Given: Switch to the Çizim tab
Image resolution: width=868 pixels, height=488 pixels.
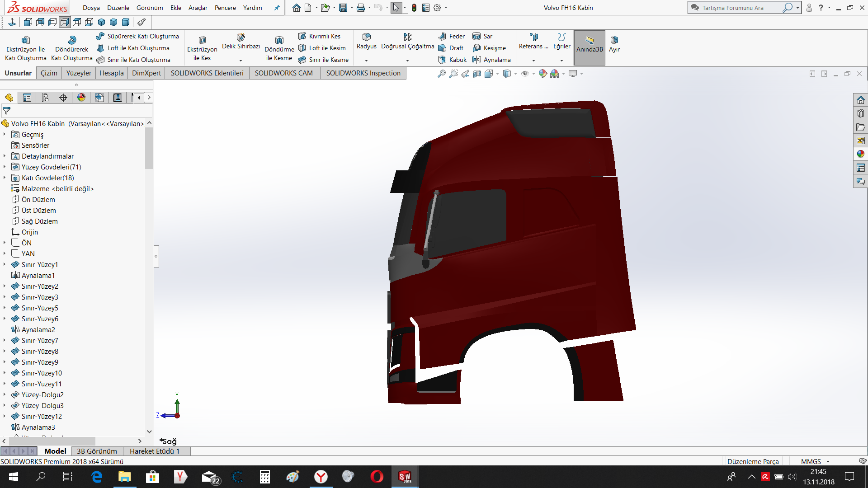Looking at the screenshot, I should click(x=49, y=73).
